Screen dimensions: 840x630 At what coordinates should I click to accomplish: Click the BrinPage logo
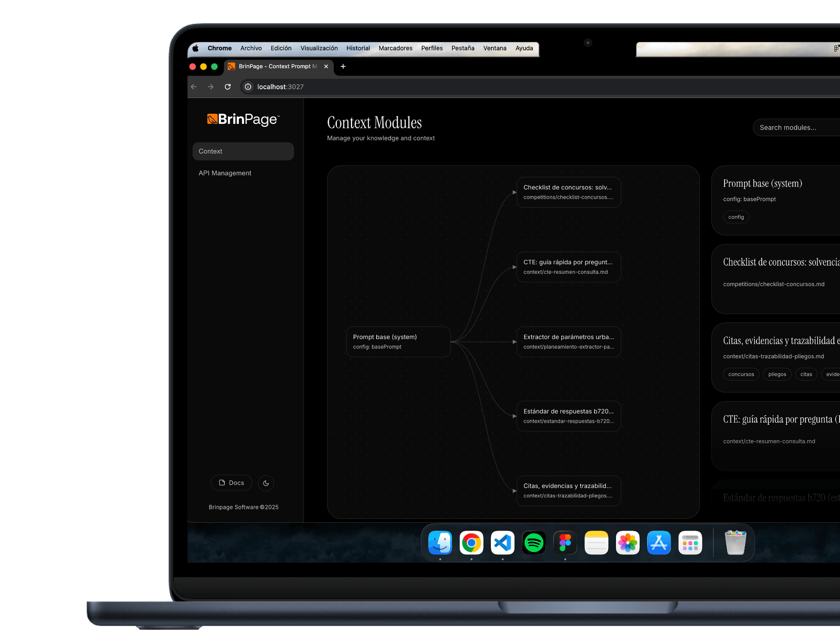click(243, 119)
